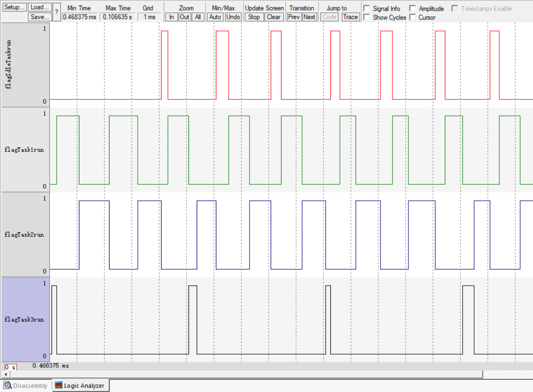
Task: Enable the Signal Info checkbox
Action: point(367,8)
